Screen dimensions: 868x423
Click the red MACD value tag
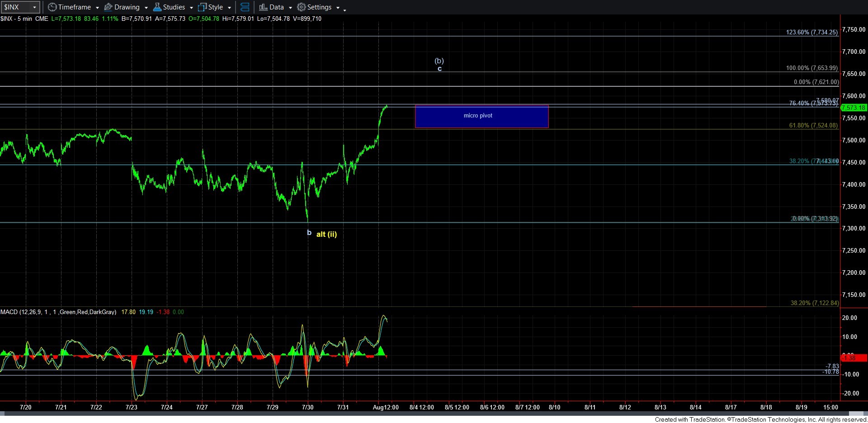[854, 358]
